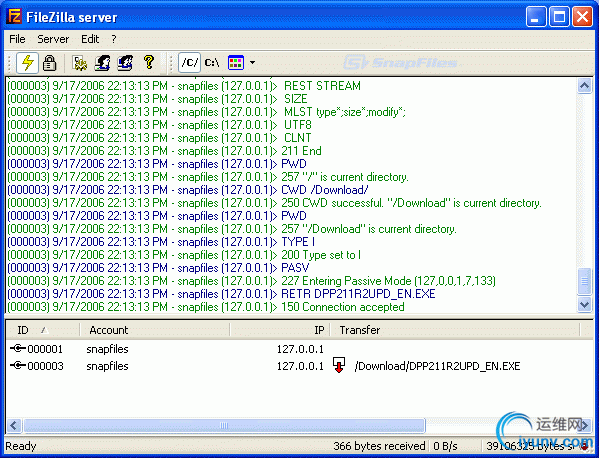Viewport: 599px width, 458px height.
Task: Click the '0 B/s' status bar entry
Action: pos(445,446)
